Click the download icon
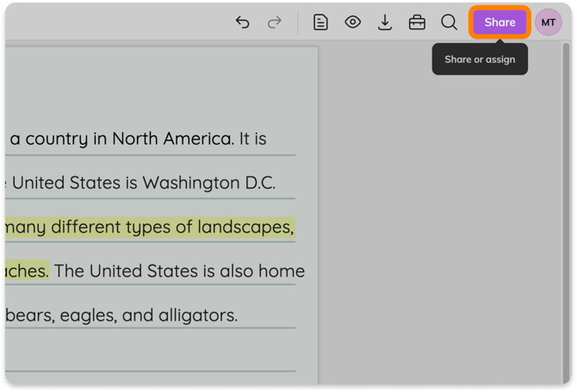This screenshot has width=577, height=392. [x=385, y=22]
